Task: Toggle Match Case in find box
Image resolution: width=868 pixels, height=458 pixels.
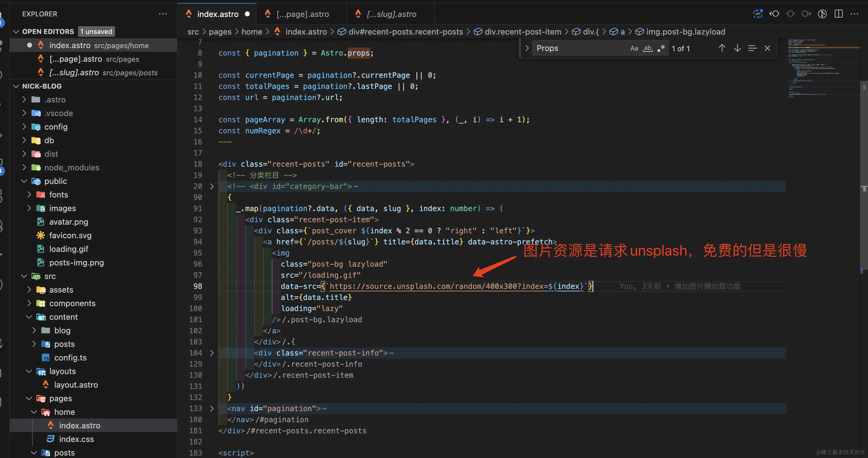Action: tap(634, 48)
